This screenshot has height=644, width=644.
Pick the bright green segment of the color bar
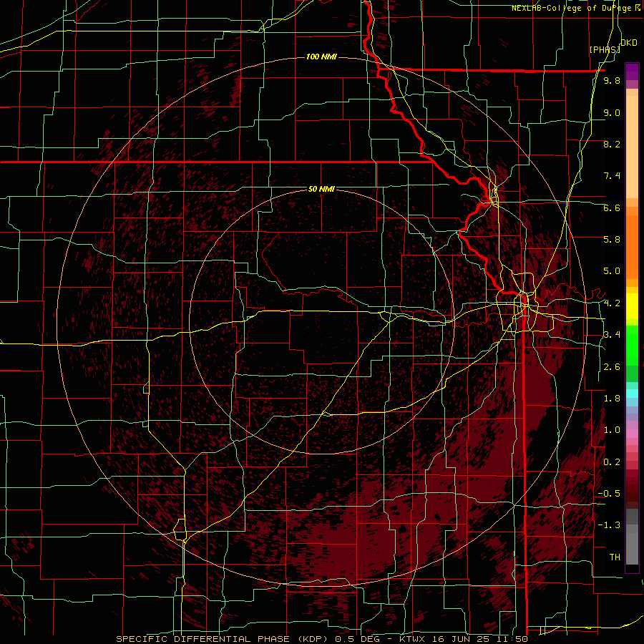[x=632, y=345]
